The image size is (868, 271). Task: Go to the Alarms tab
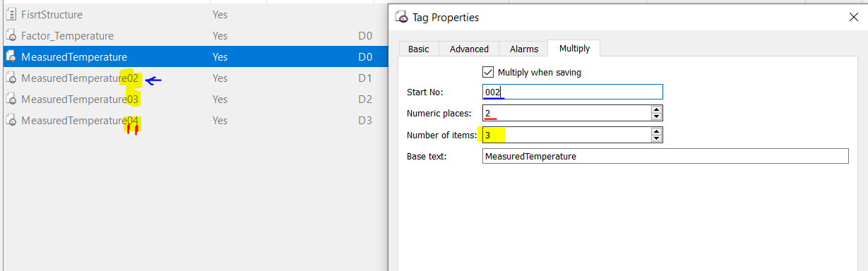(524, 49)
